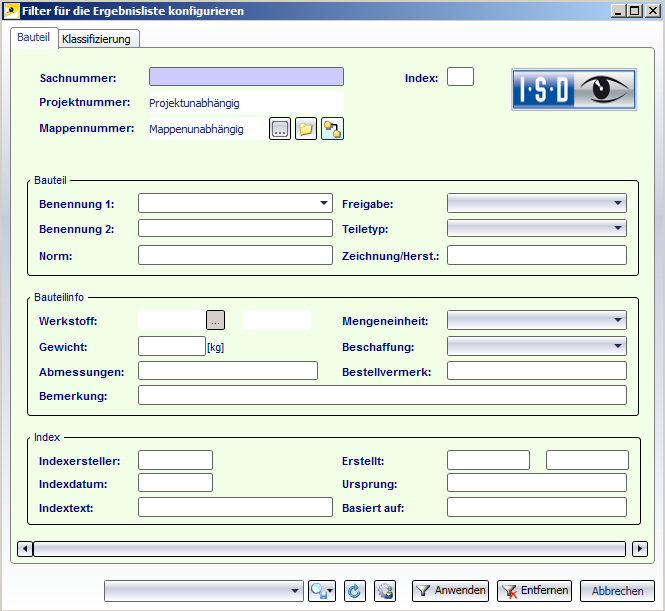Expand the bottom-left filter selection combo box
This screenshot has height=611, width=665.
[x=295, y=591]
